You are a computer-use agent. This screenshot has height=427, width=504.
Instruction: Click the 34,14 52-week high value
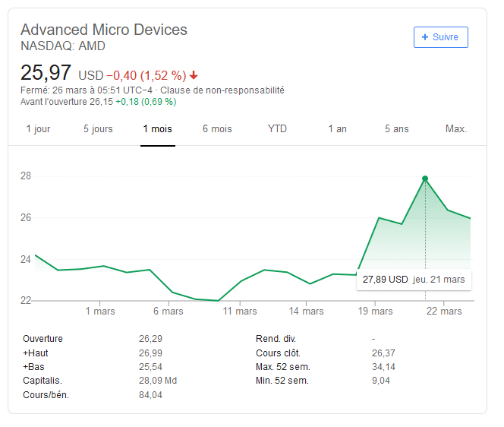point(383,367)
